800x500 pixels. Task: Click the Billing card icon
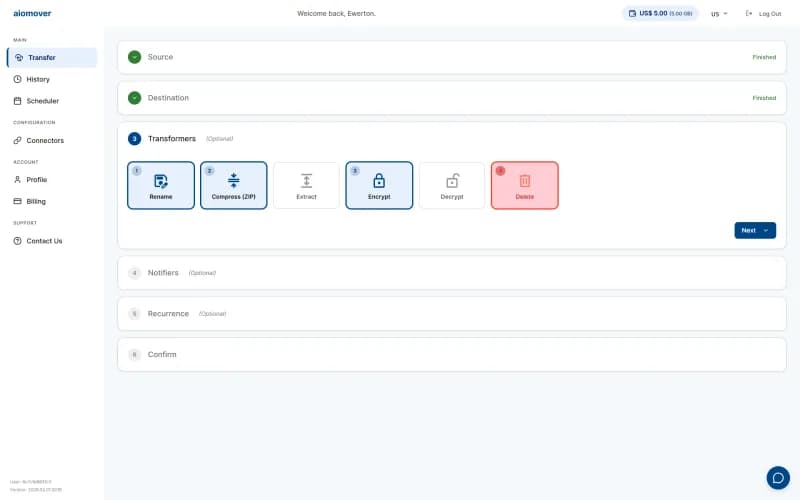click(17, 201)
